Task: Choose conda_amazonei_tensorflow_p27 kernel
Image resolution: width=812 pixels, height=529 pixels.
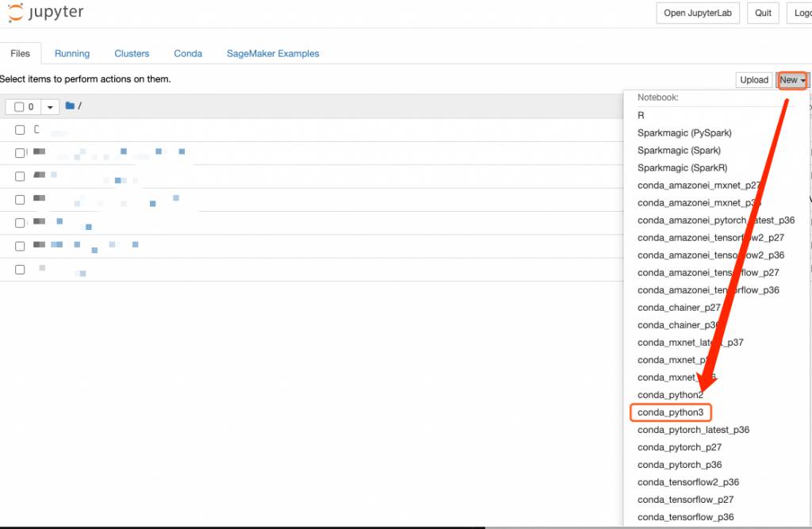Action: click(x=708, y=273)
